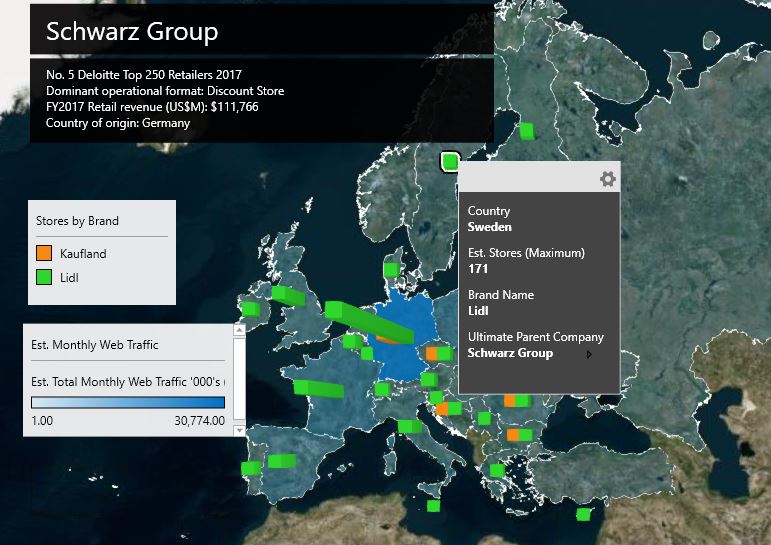Click the Country of origin: Germany line
Image resolution: width=771 pixels, height=545 pixels.
pos(118,123)
